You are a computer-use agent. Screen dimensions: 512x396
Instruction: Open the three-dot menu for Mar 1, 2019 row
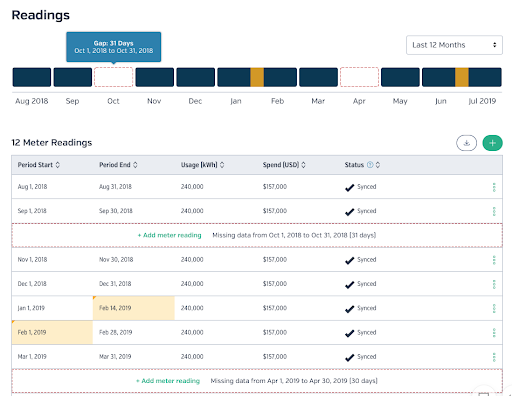(x=494, y=357)
